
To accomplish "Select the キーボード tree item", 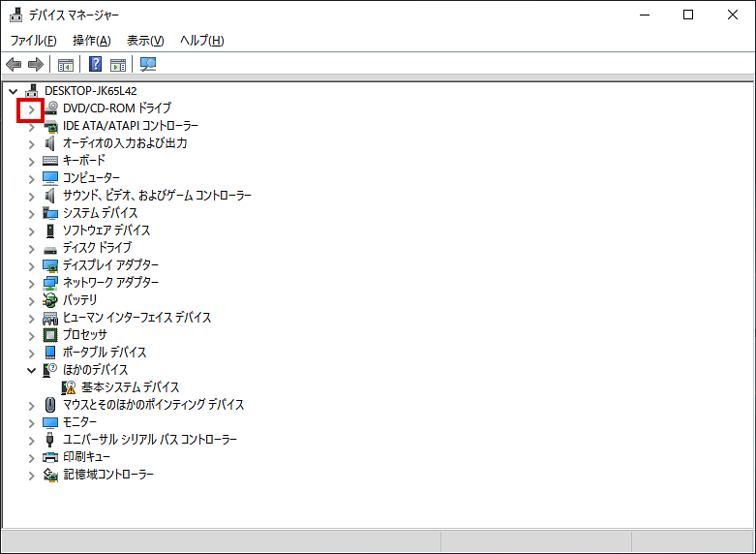I will coord(84,160).
